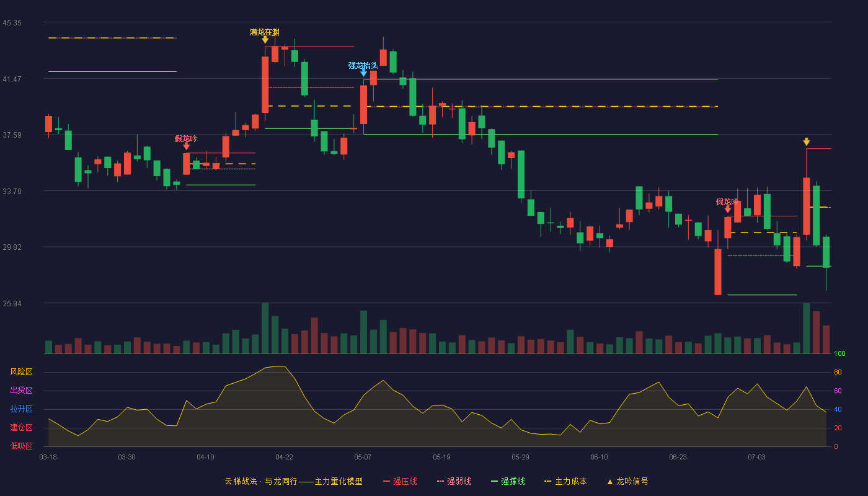The height and width of the screenshot is (496, 868).
Task: Click the 45.35 price axis label
Action: point(12,23)
